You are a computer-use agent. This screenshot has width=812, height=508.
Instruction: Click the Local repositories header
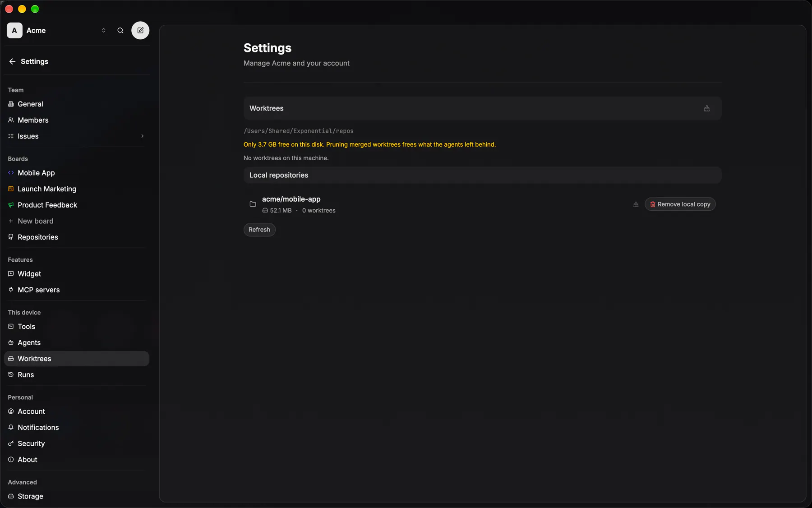tap(482, 175)
